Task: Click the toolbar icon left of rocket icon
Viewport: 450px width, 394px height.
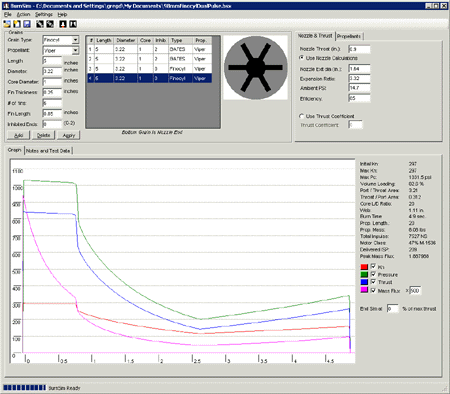Action: coord(50,24)
